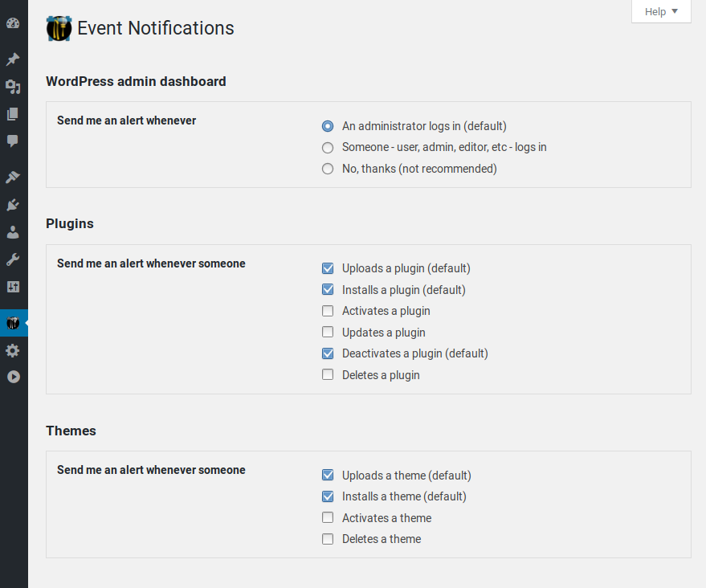Image resolution: width=706 pixels, height=588 pixels.
Task: Open Tools via the wrench icon
Action: (13, 259)
